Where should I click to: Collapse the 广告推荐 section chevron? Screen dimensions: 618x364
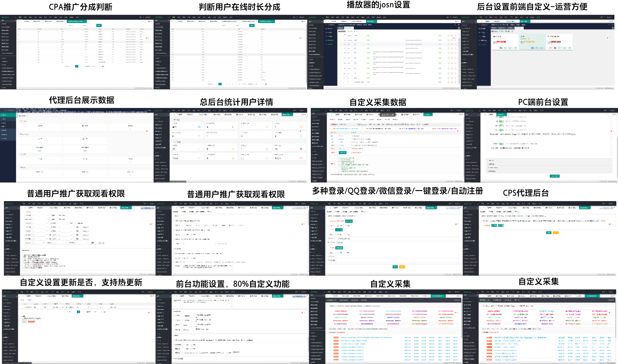point(328,306)
